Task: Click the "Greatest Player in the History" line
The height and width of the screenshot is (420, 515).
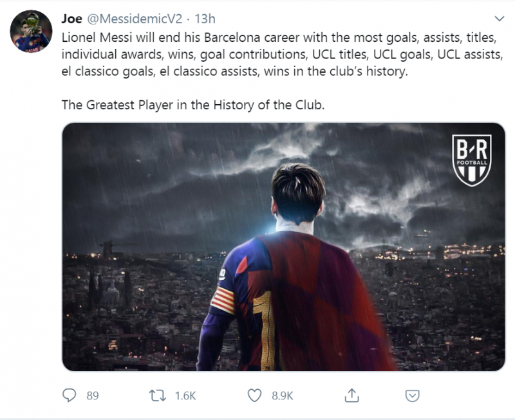Action: pos(193,104)
